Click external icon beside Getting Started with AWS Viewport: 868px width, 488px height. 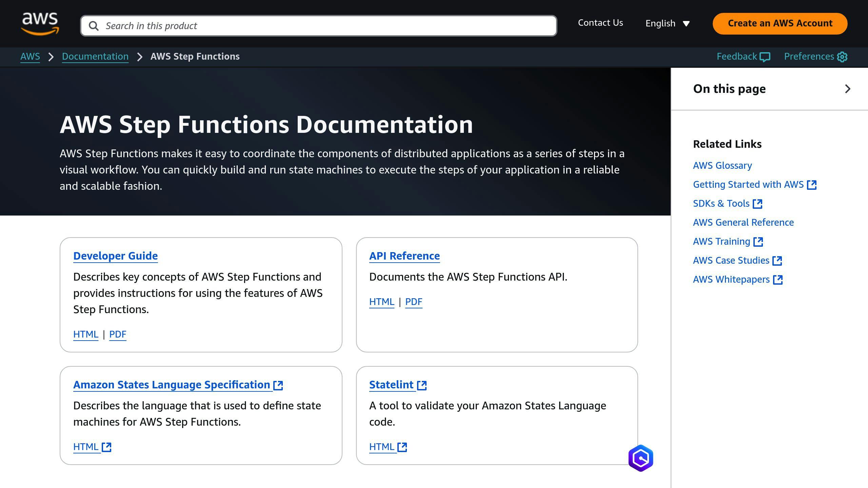tap(812, 185)
